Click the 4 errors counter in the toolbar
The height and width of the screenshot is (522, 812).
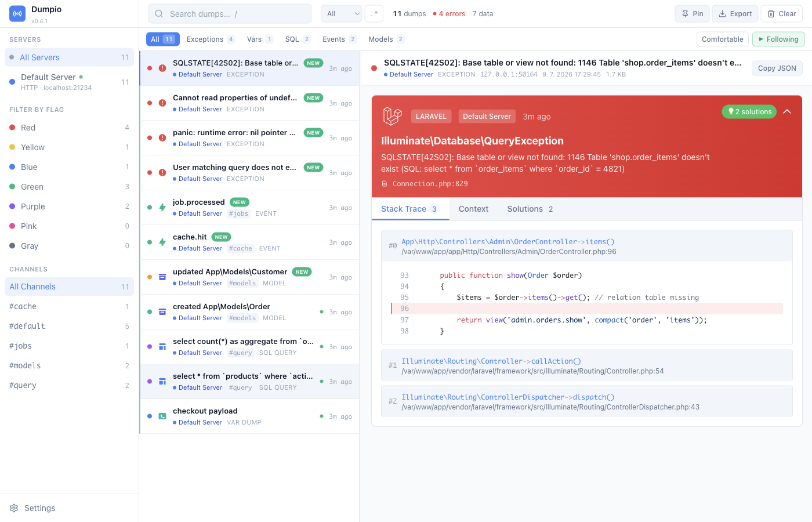click(x=449, y=14)
